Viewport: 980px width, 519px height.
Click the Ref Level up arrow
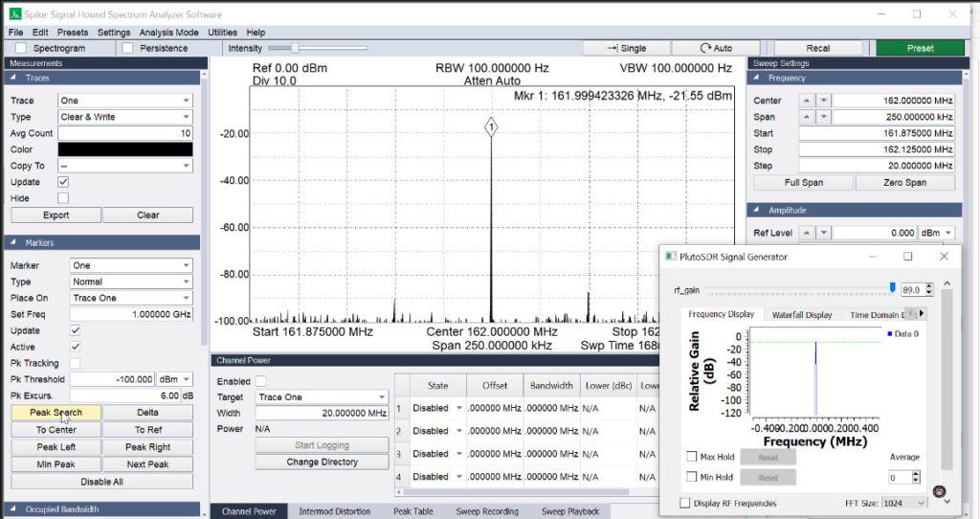[x=807, y=233]
